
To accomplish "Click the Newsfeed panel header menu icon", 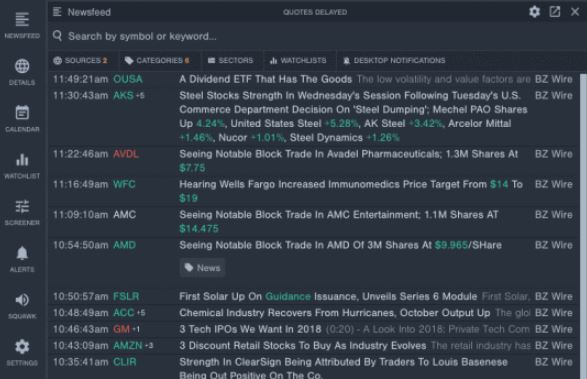I will click(x=57, y=12).
